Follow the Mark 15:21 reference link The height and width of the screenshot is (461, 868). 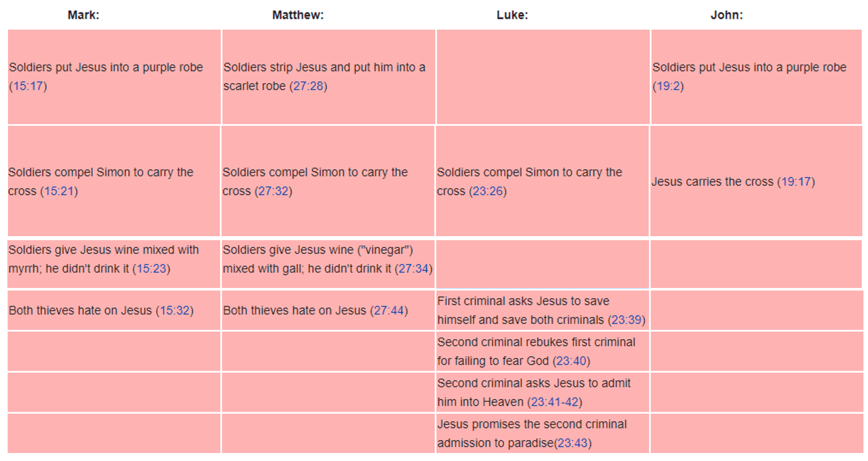(59, 191)
